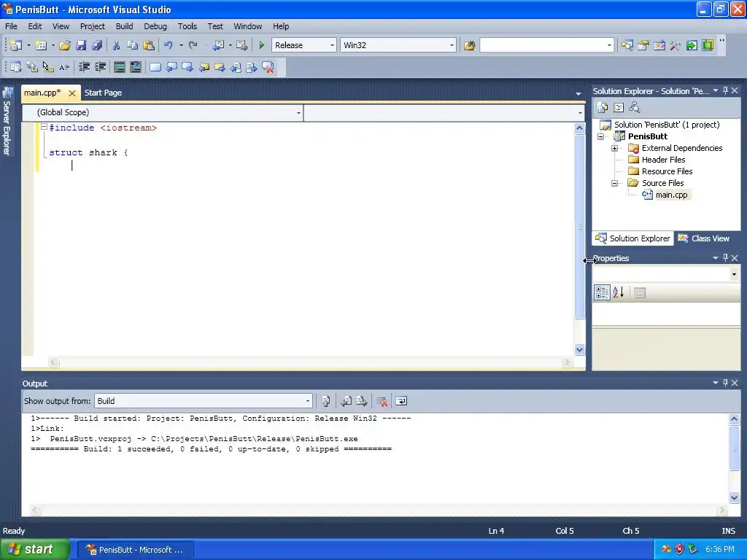Image resolution: width=747 pixels, height=560 pixels.
Task: Toggle the Categorized view in the Properties panel
Action: point(602,292)
